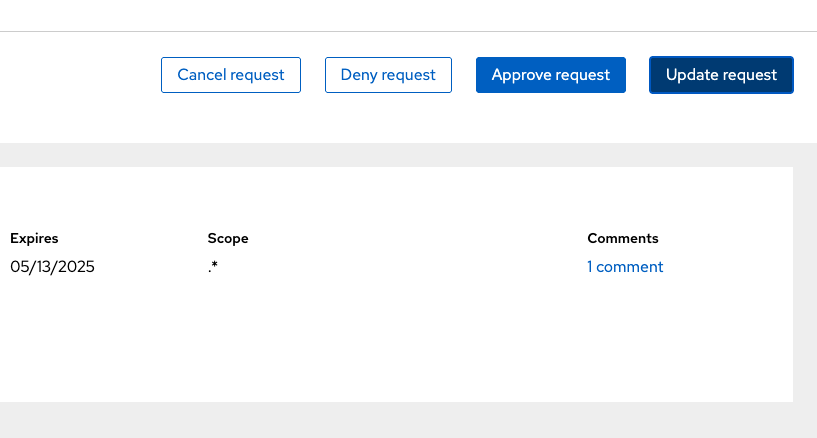View the comment under the Comments heading
This screenshot has height=438, width=817.
[625, 267]
